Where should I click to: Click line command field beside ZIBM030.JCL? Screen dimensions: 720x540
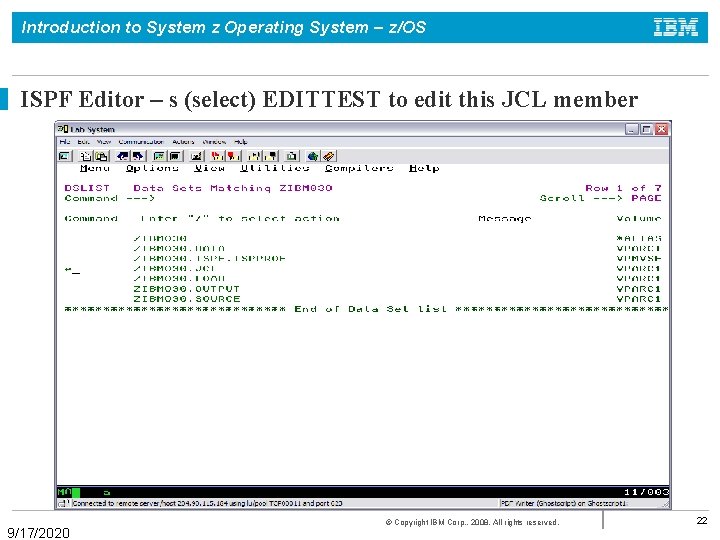pyautogui.click(x=95, y=269)
